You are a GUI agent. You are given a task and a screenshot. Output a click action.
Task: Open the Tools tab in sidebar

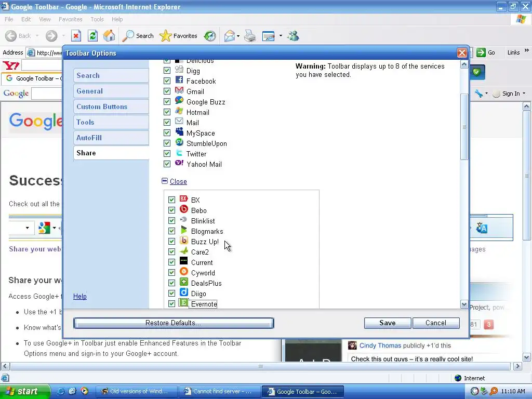tap(111, 122)
